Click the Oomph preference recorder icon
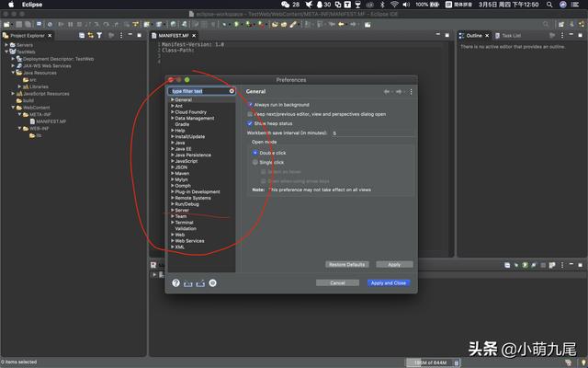This screenshot has height=368, width=588. click(212, 282)
